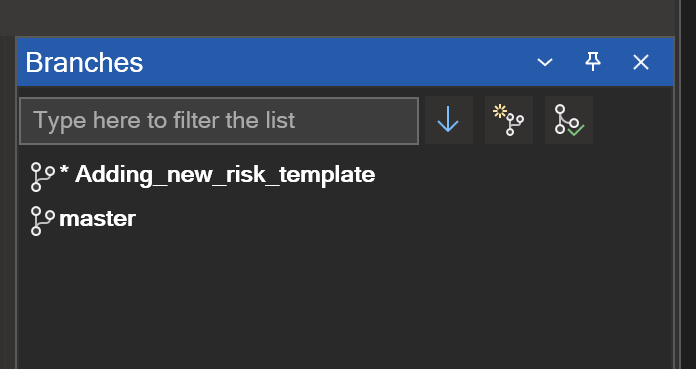This screenshot has height=369, width=696.
Task: Click the Branches panel title text
Action: coord(84,62)
